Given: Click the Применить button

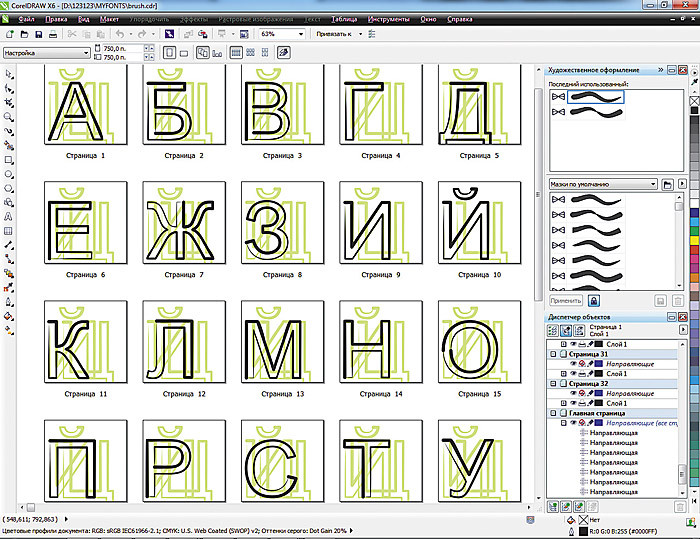Looking at the screenshot, I should point(566,301).
